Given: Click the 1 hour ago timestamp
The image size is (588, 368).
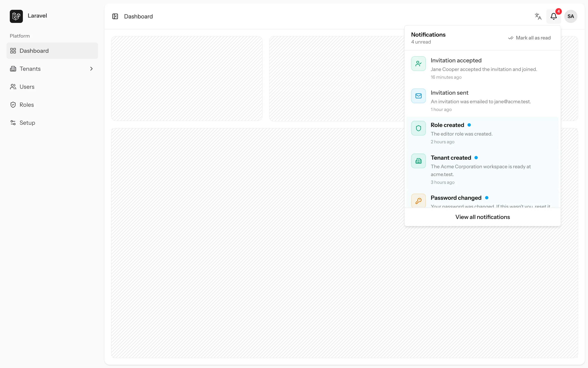Looking at the screenshot, I should [x=441, y=110].
